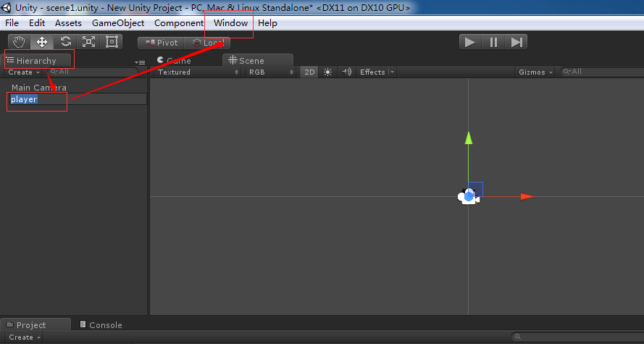Screen dimensions: 644x344
Task: Open the Help menu
Action: 267,23
